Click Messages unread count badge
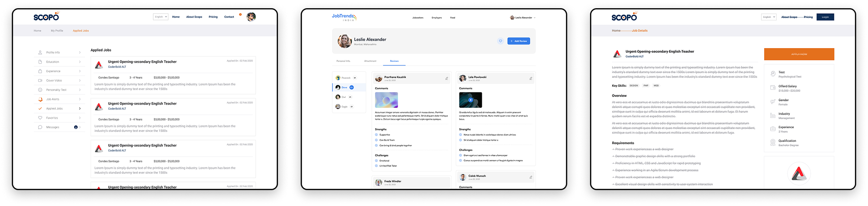Screen dimensions: 868x206 tap(76, 127)
